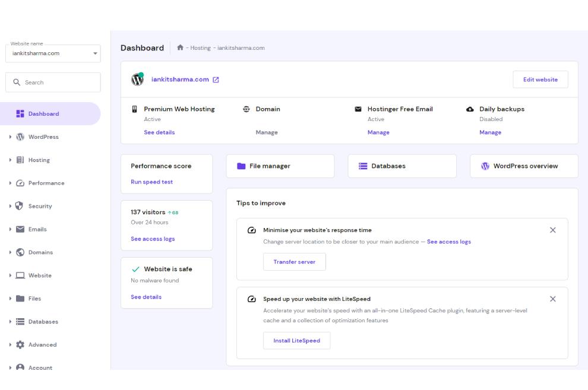Image resolution: width=588 pixels, height=390 pixels.
Task: Open the Website name dropdown
Action: pos(53,53)
